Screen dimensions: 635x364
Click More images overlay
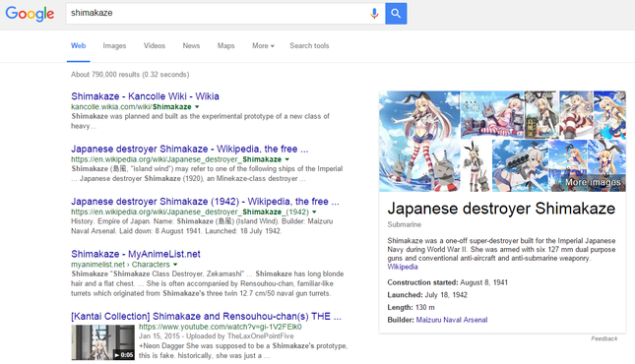[593, 182]
